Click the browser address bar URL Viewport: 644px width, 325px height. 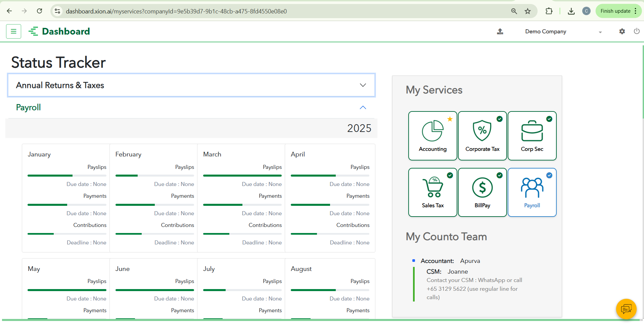coord(176,11)
